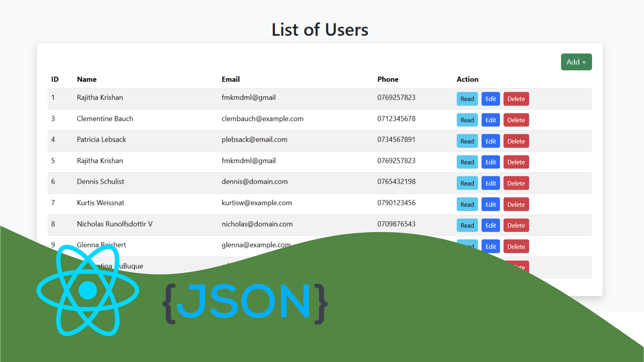Delete Clementine Bauch's record

pyautogui.click(x=516, y=120)
